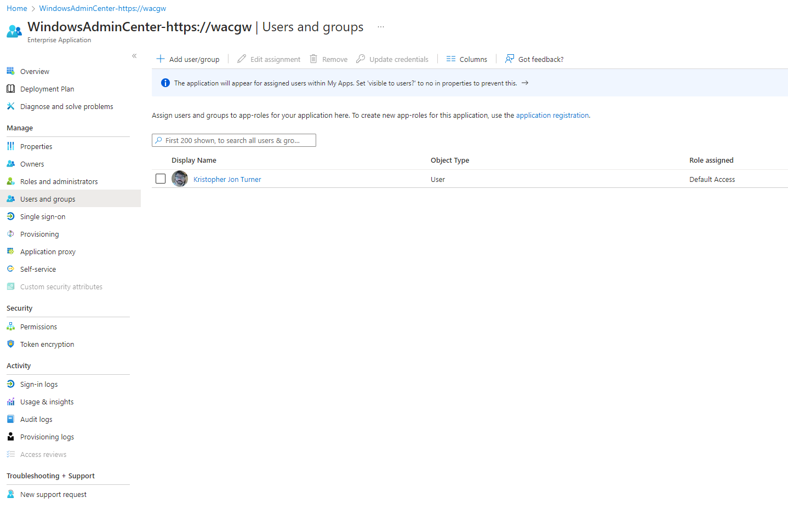Follow the info banner arrow
This screenshot has width=788, height=532.
pyautogui.click(x=525, y=83)
